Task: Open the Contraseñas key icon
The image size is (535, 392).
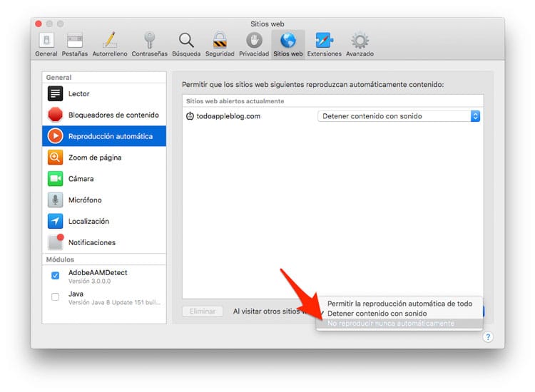Action: coord(150,40)
